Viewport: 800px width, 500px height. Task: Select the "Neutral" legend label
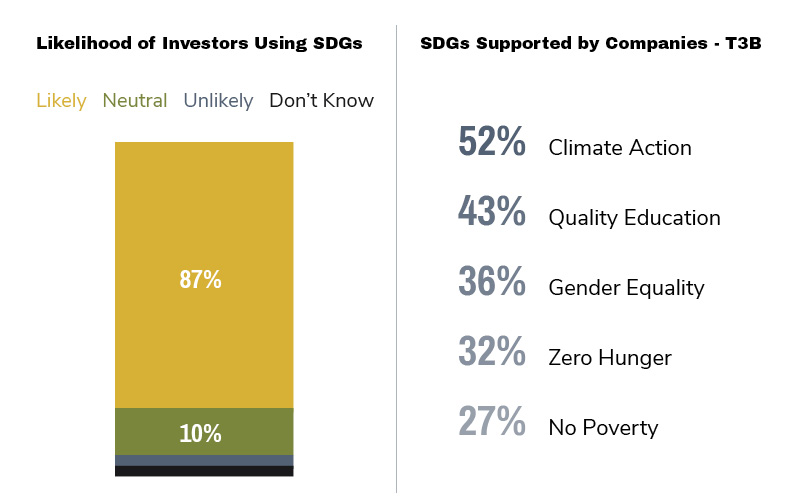tap(135, 101)
